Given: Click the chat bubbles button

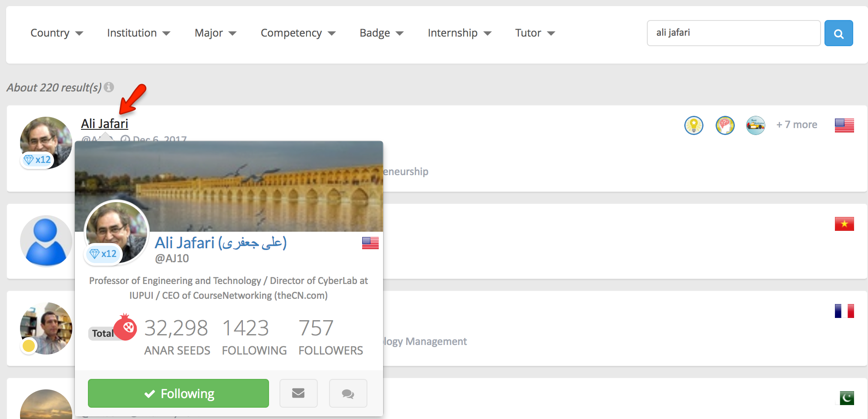Looking at the screenshot, I should click(x=348, y=393).
